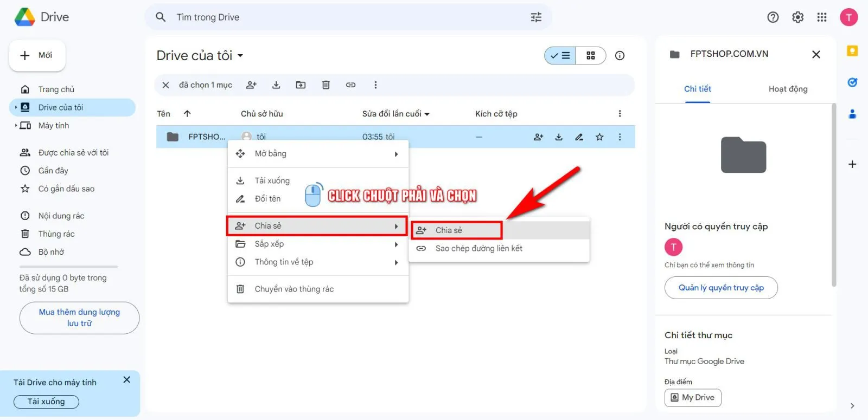Click trash icon in selection toolbar

click(x=325, y=85)
